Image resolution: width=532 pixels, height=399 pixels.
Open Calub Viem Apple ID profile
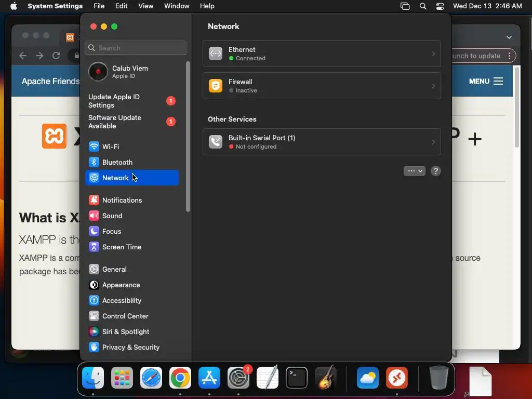(x=131, y=72)
